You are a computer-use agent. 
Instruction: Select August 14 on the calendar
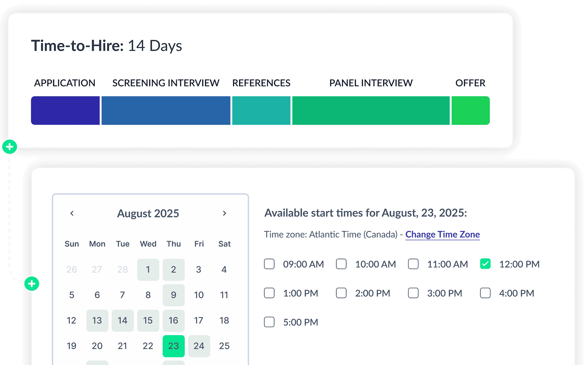123,320
